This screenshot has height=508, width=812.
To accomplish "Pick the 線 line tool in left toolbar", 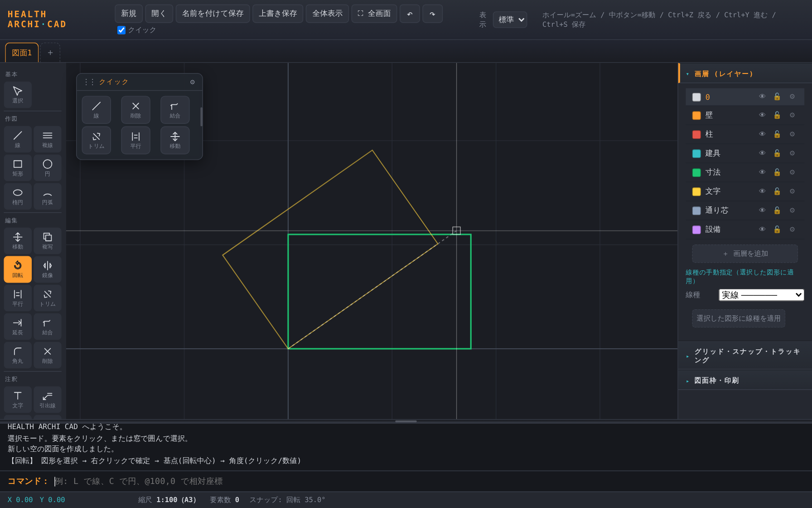I will pos(18,139).
